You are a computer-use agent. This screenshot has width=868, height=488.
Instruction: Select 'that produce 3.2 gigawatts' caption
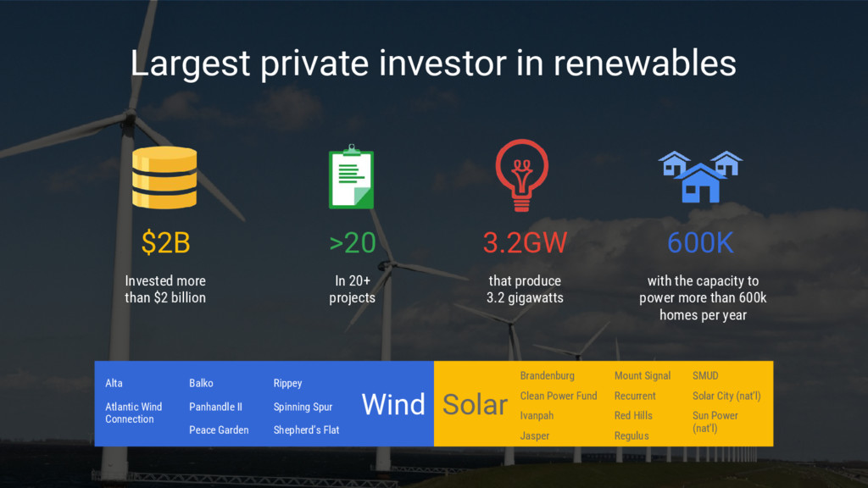(x=525, y=290)
